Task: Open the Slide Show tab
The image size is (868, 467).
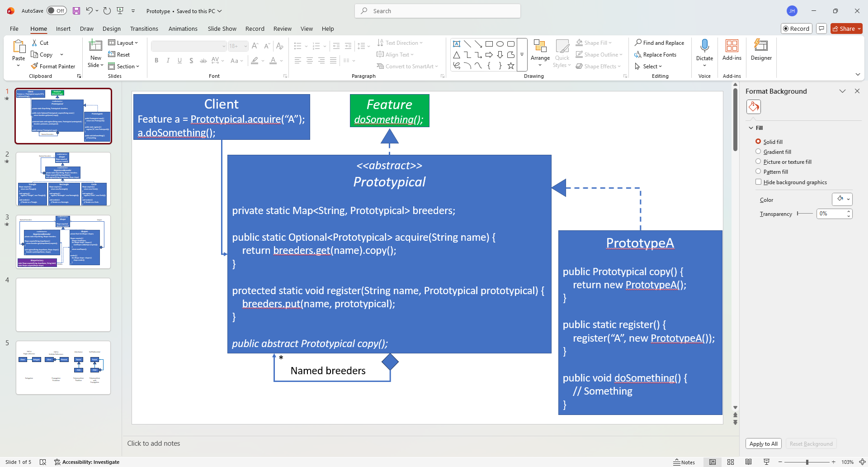Action: (222, 29)
